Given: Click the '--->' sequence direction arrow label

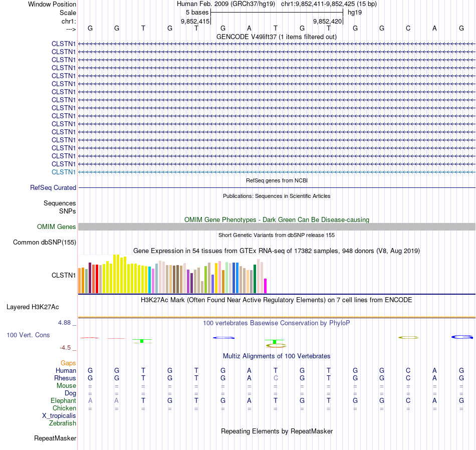Looking at the screenshot, I should point(71,29).
